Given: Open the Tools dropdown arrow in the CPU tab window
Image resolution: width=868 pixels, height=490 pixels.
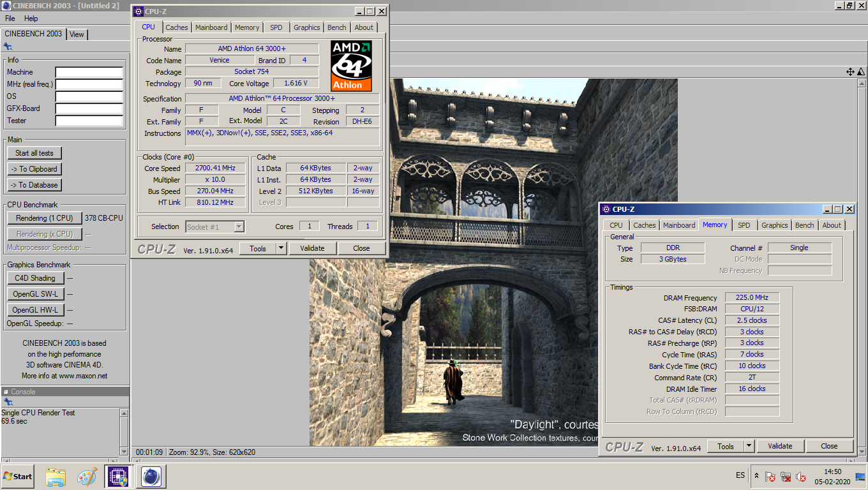Looking at the screenshot, I should click(281, 248).
